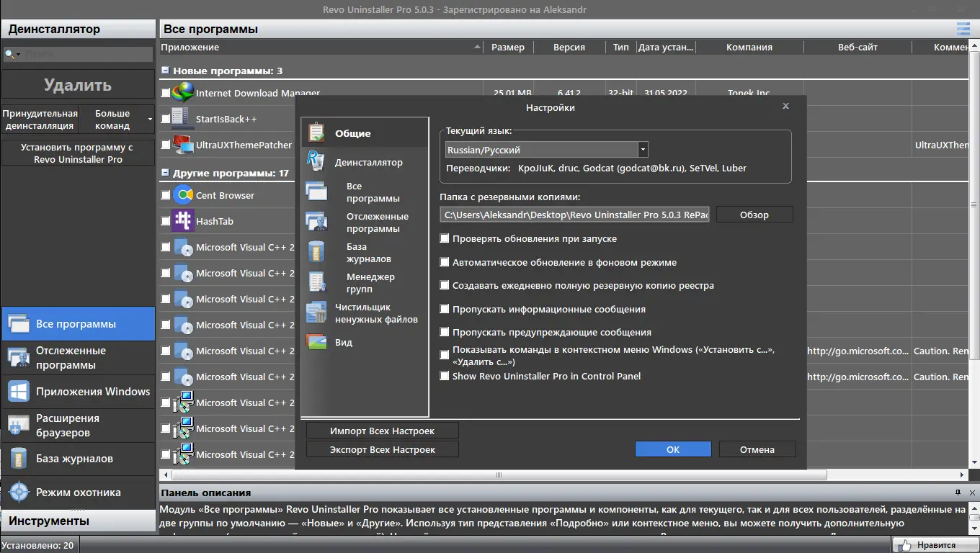
Task: Click Импорт Всех Настроек button
Action: [x=383, y=431]
